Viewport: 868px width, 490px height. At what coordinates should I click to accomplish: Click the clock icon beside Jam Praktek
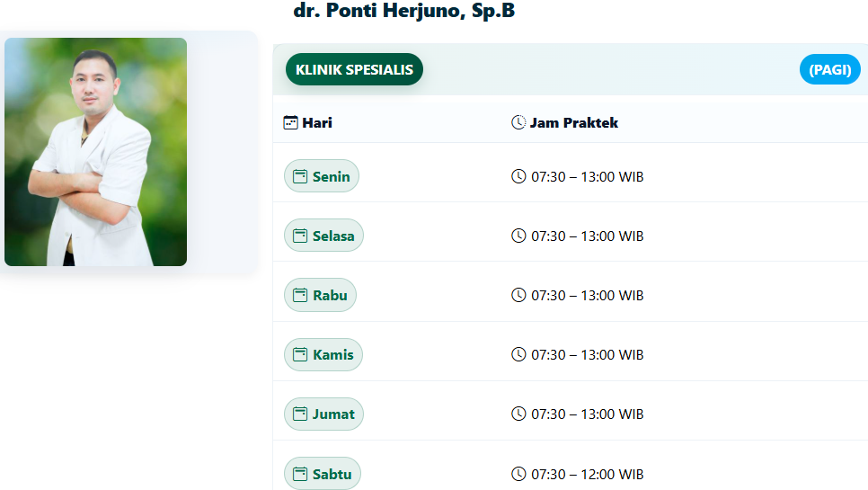tap(518, 122)
